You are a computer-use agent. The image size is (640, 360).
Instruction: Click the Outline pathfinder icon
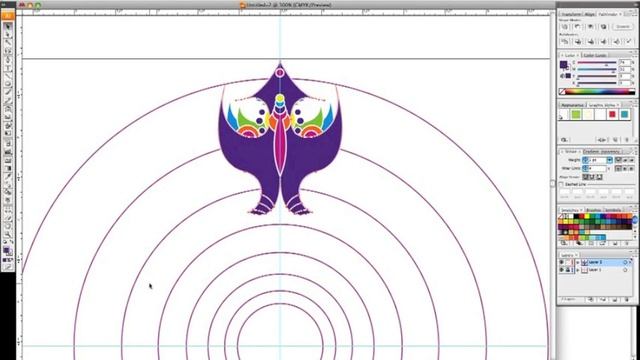pos(617,41)
